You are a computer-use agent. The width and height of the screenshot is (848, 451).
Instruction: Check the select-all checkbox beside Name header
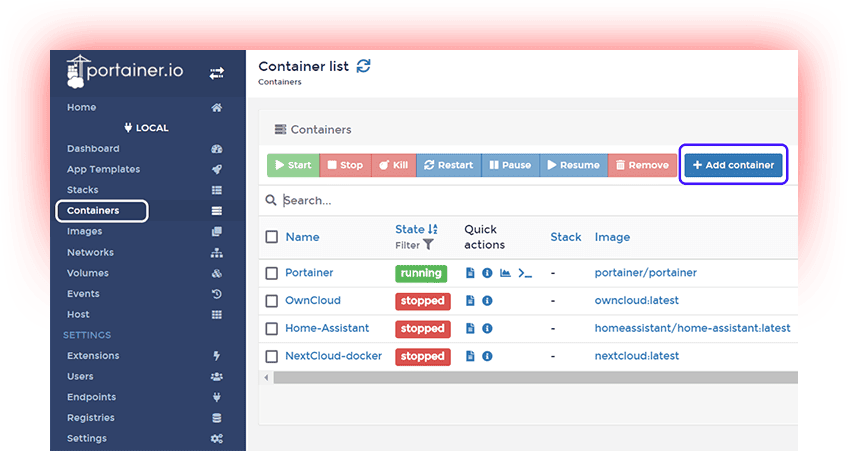coord(272,237)
